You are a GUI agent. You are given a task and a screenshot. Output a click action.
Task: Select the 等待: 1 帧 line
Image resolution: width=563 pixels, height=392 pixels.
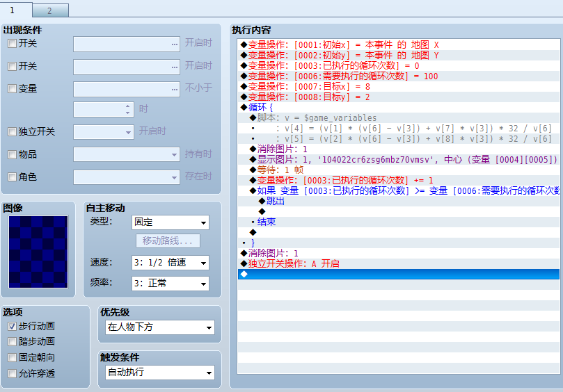point(399,170)
